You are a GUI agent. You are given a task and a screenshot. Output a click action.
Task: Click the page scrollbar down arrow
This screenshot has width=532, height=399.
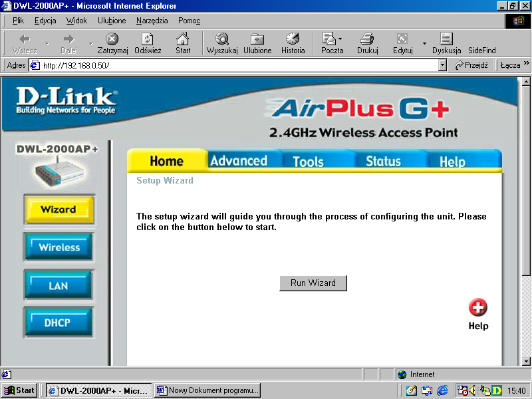pos(526,361)
